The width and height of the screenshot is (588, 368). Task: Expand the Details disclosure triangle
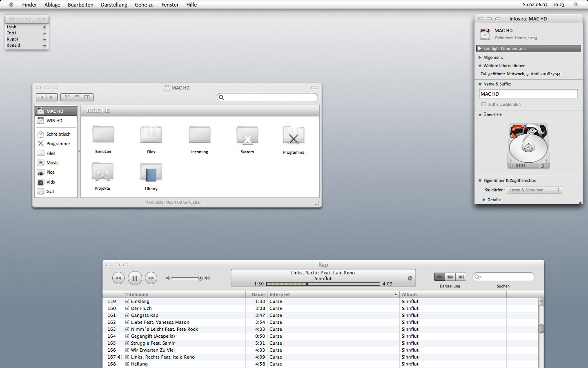coord(484,200)
